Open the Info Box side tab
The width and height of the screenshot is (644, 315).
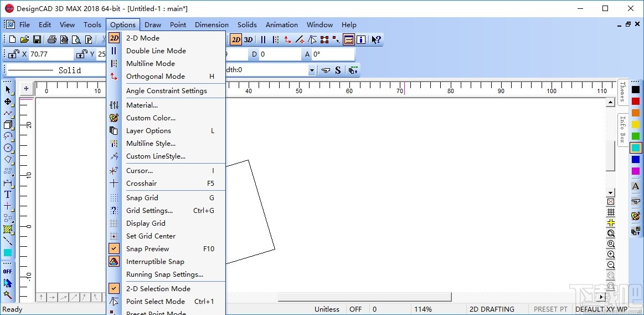623,129
